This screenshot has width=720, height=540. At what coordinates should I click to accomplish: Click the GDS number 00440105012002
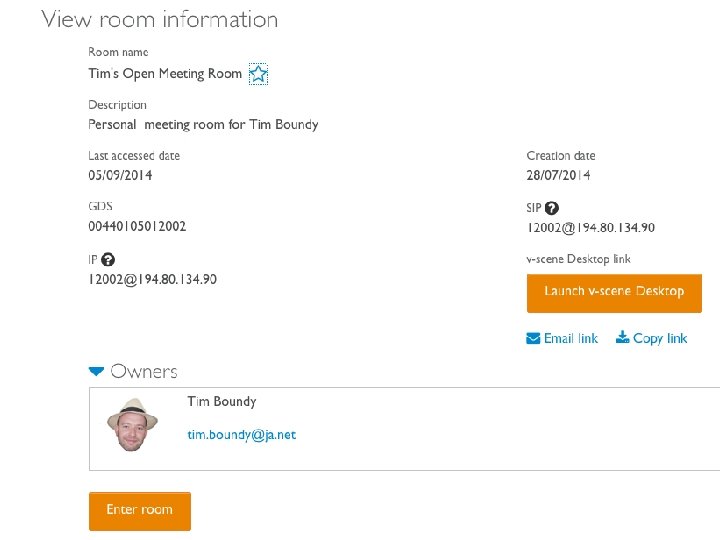[x=137, y=227]
